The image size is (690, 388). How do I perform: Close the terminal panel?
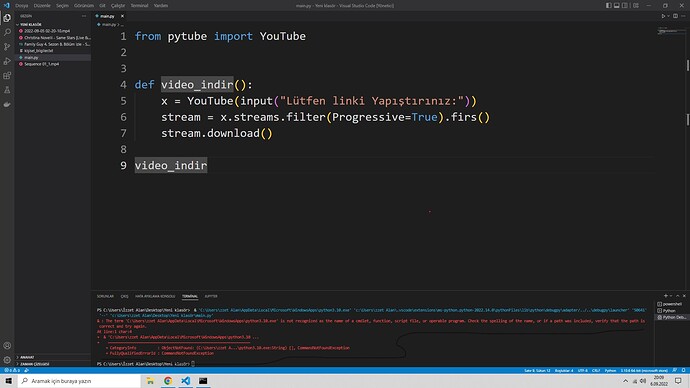tap(684, 296)
